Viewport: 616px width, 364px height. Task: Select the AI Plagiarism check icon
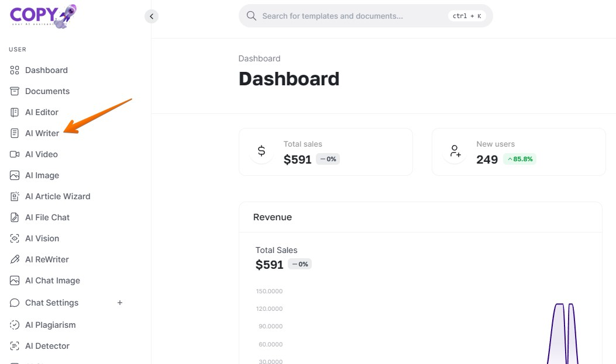[15, 325]
